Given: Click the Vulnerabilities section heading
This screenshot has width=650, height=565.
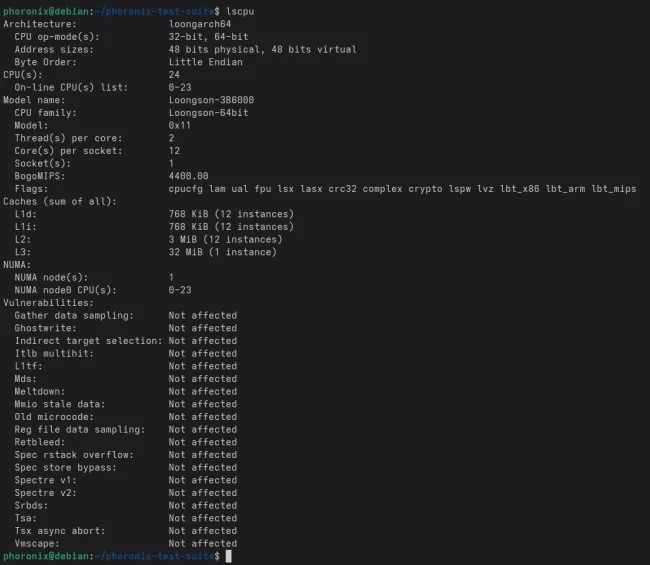Looking at the screenshot, I should 48,302.
